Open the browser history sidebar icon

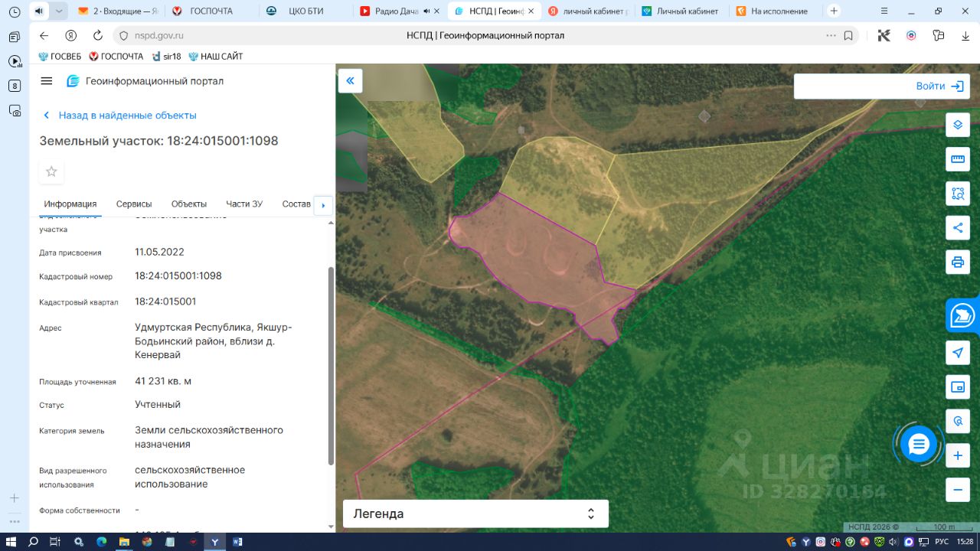coord(15,11)
